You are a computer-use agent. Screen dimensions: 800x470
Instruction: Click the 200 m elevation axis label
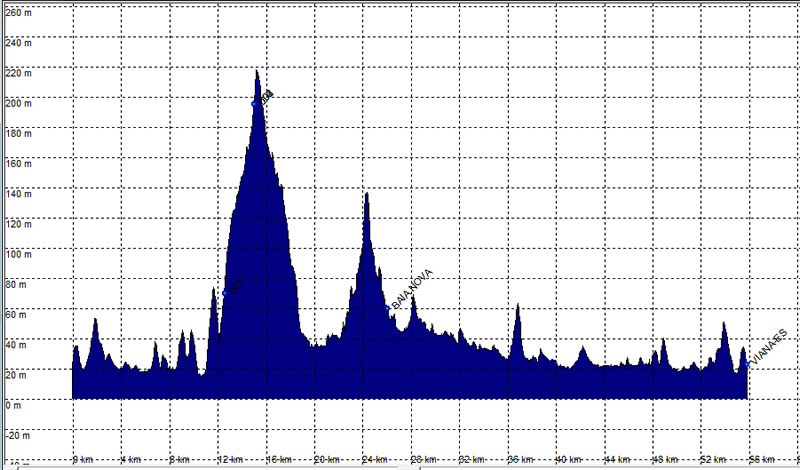[x=18, y=104]
